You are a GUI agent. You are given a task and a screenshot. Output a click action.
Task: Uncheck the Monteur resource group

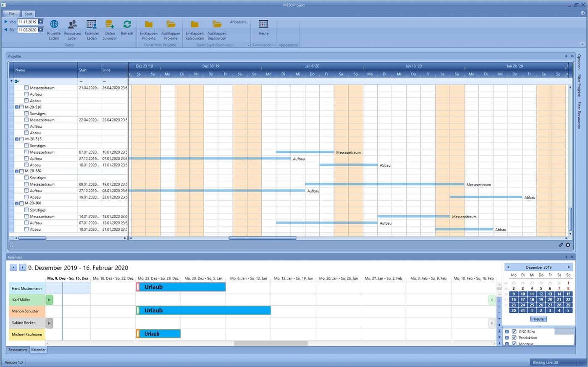514,343
